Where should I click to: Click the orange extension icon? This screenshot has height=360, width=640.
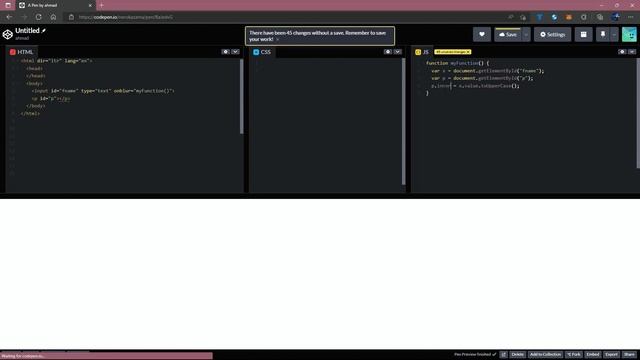click(x=569, y=17)
